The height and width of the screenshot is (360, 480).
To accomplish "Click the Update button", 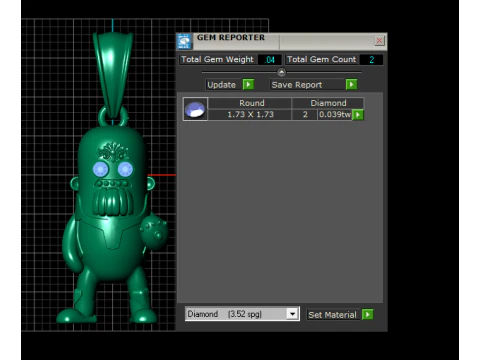I will coord(222,85).
